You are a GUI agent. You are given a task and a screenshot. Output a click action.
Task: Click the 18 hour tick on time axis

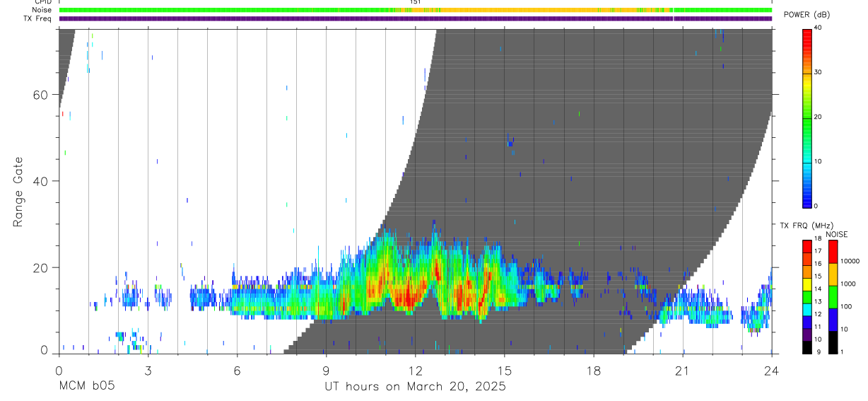pyautogui.click(x=594, y=370)
